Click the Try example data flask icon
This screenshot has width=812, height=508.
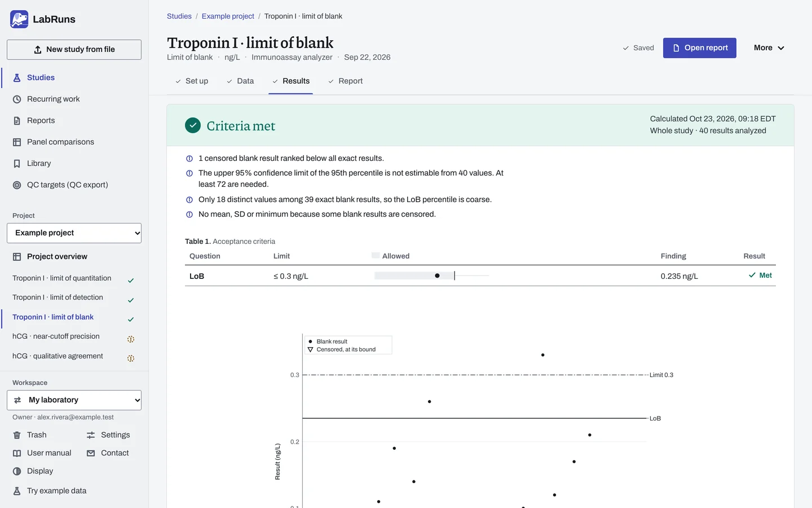tap(17, 491)
